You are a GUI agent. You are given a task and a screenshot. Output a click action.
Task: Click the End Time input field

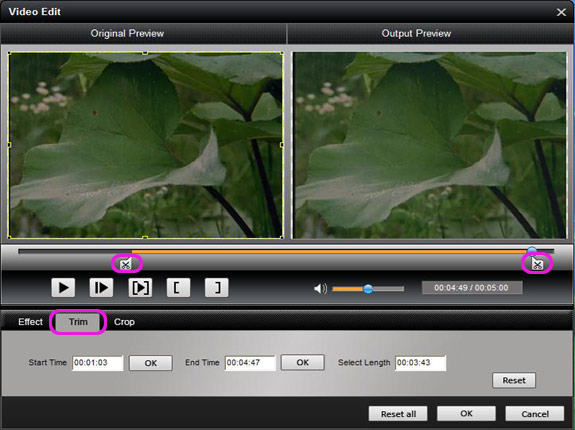250,363
